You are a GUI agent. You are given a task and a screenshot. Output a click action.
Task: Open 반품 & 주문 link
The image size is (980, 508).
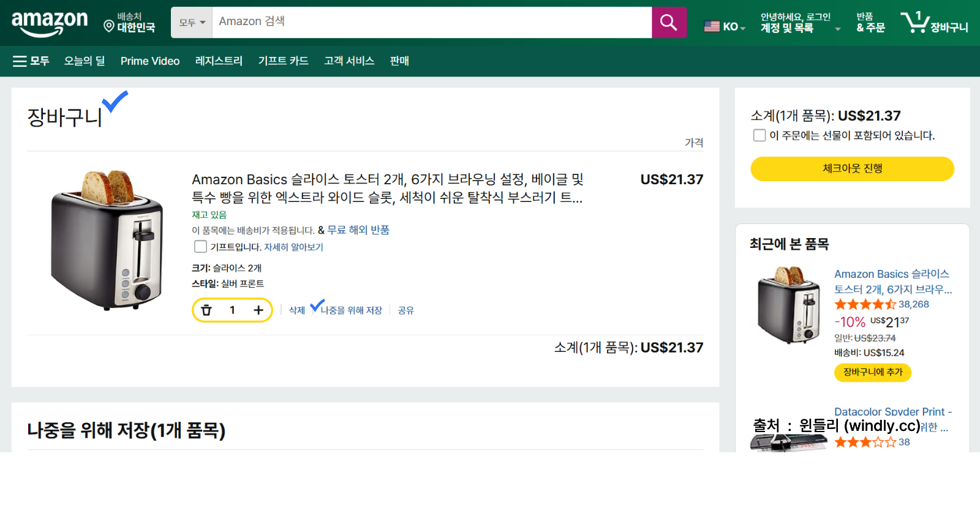point(870,23)
